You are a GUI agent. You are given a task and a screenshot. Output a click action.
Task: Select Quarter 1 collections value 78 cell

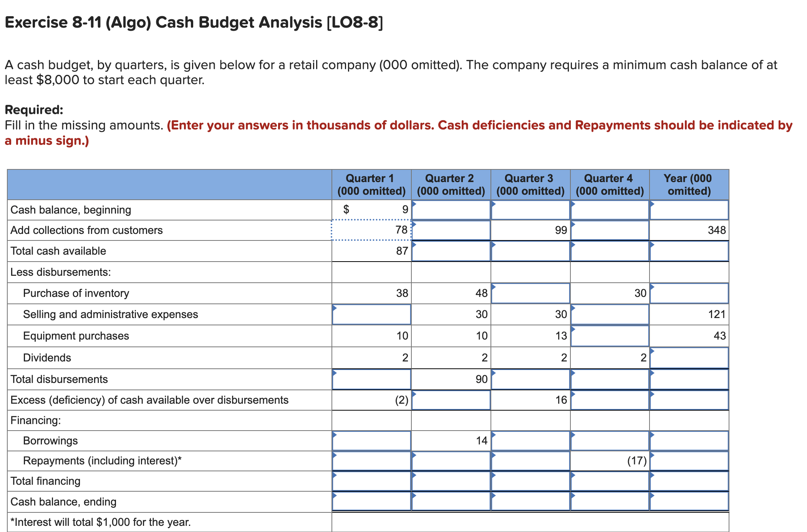tap(371, 230)
